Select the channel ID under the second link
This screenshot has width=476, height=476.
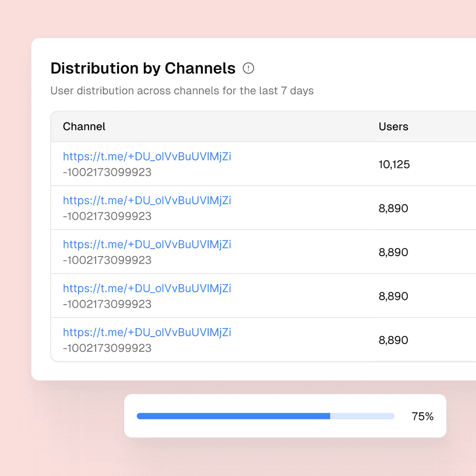107,216
